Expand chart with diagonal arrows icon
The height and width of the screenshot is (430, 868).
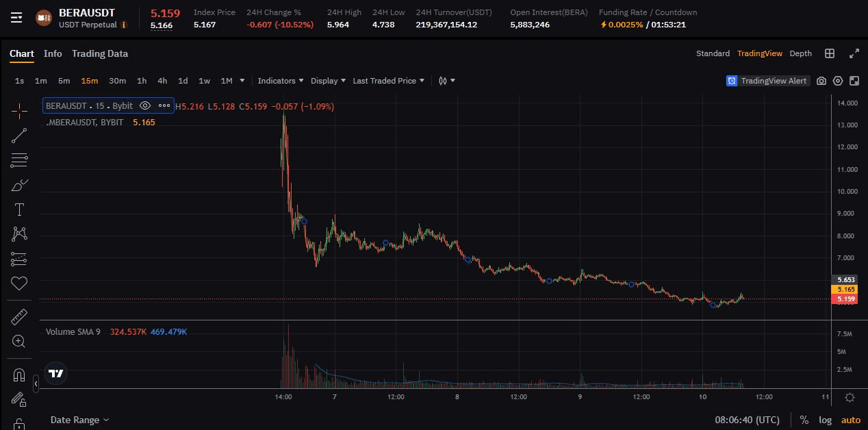pyautogui.click(x=854, y=53)
